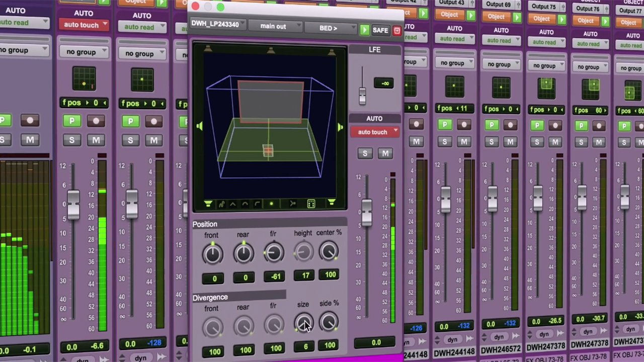Solo the LFE channel strip in plugin

coord(365,153)
